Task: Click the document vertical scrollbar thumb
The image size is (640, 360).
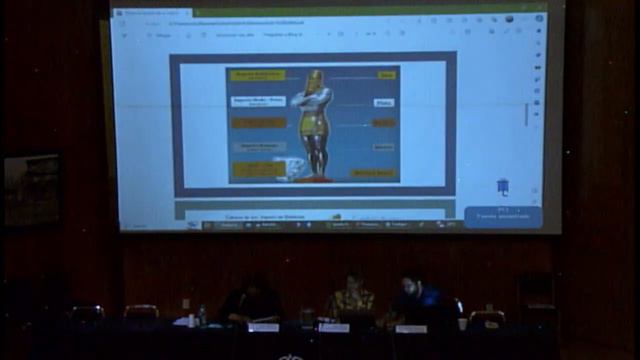Action: pos(527,115)
